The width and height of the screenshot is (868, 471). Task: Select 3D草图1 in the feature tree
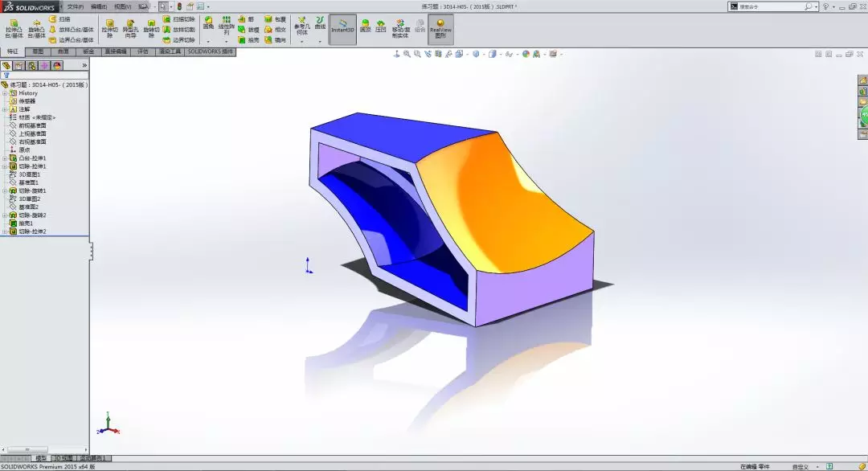click(x=30, y=174)
